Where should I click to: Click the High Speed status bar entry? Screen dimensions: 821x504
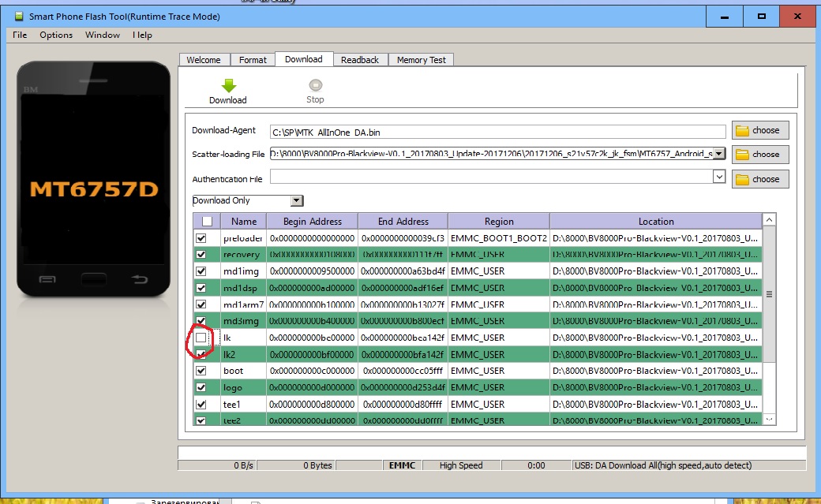(x=461, y=465)
